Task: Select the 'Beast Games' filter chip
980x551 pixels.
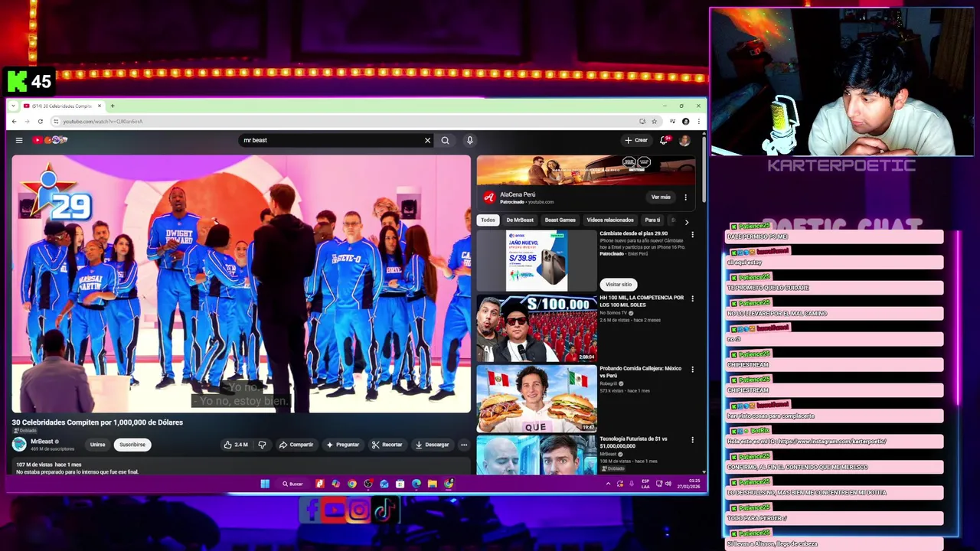Action: pyautogui.click(x=560, y=220)
